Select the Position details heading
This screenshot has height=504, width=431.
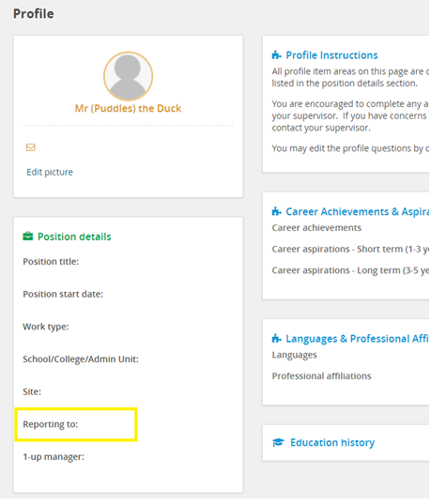(x=74, y=237)
